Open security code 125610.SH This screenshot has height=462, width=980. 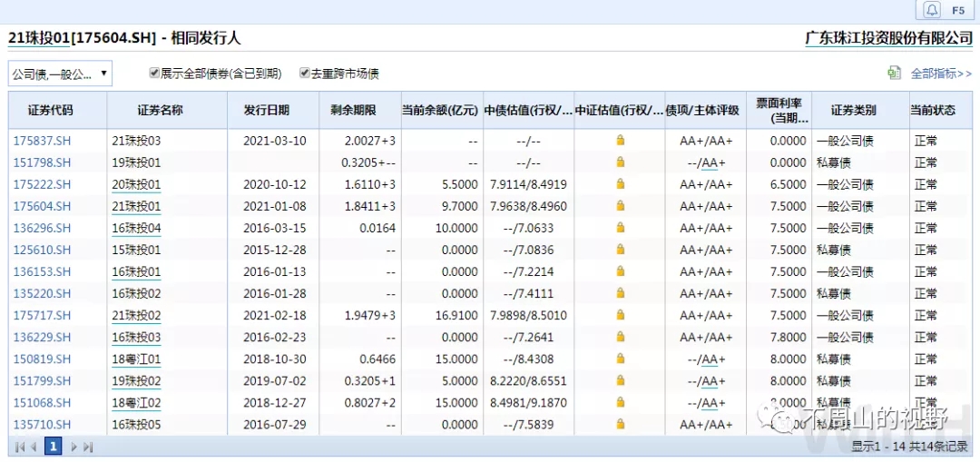[x=43, y=251]
